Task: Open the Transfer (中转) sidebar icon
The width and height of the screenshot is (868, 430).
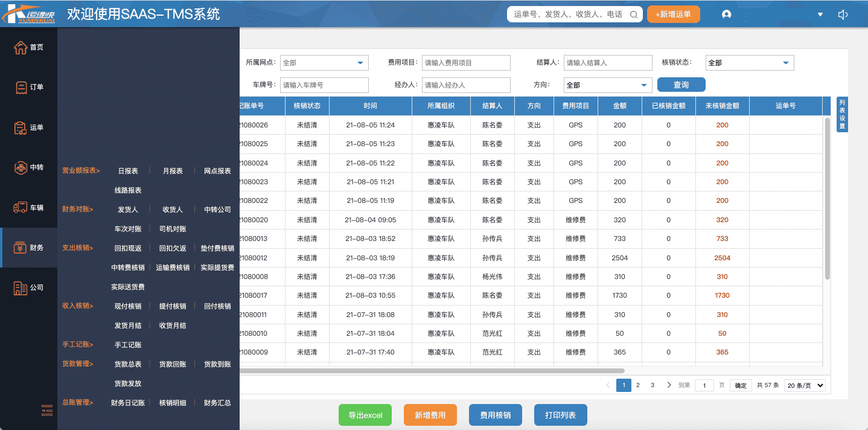Action: [x=21, y=167]
